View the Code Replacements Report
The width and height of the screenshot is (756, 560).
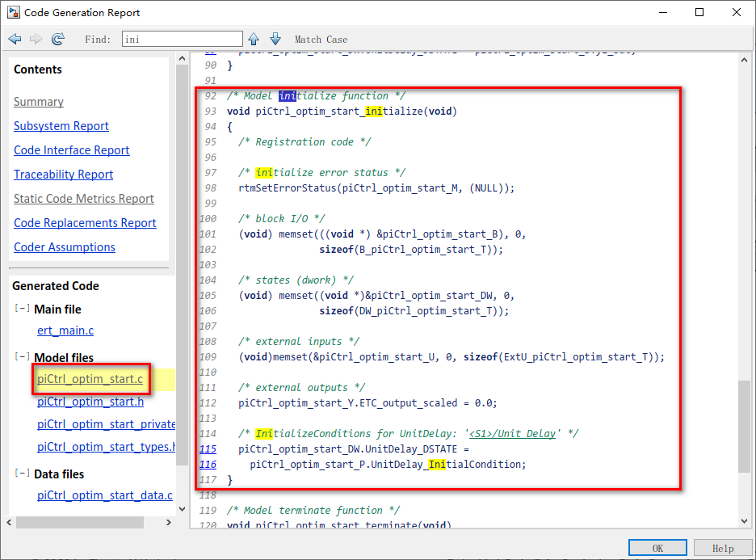tap(83, 222)
